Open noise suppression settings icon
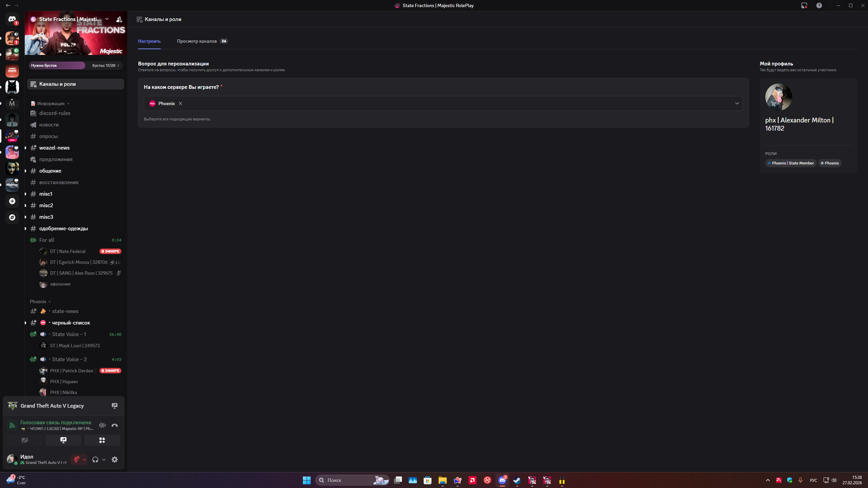The height and width of the screenshot is (488, 868). click(102, 425)
